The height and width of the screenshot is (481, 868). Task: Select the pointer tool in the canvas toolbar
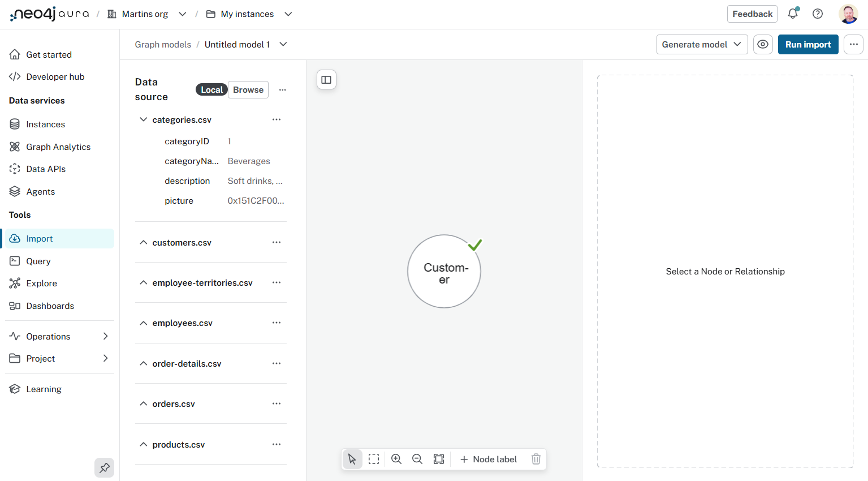coord(352,459)
